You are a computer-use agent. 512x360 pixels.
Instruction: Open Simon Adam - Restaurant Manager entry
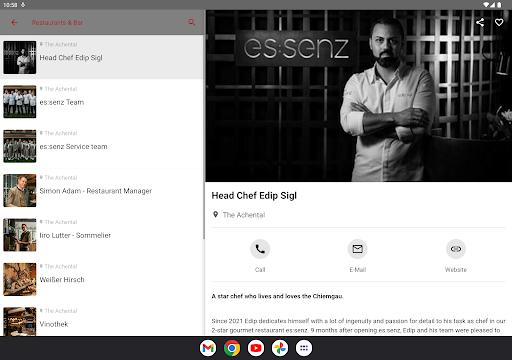(102, 190)
